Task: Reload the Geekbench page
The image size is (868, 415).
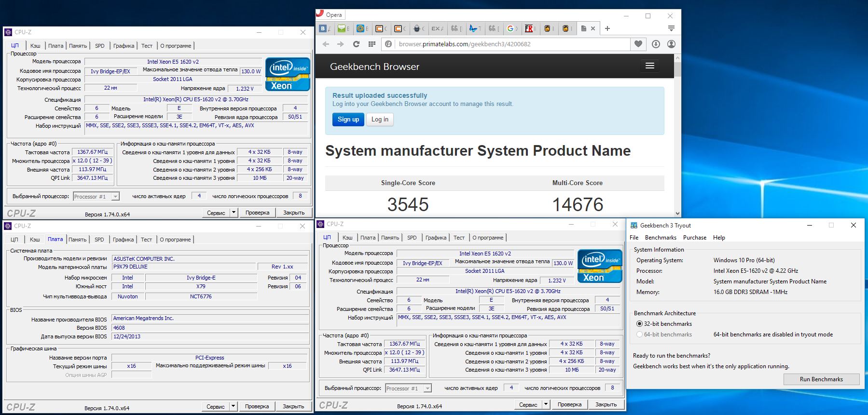Action: [356, 44]
